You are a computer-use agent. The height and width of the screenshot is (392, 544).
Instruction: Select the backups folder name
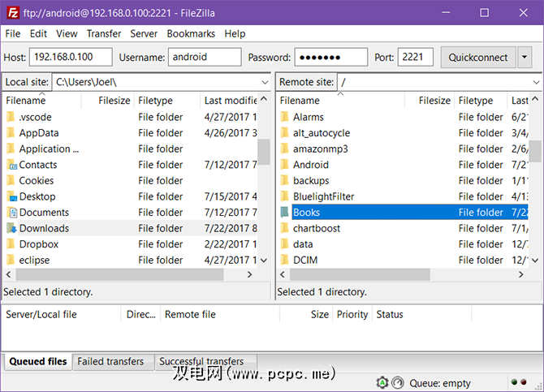[311, 181]
